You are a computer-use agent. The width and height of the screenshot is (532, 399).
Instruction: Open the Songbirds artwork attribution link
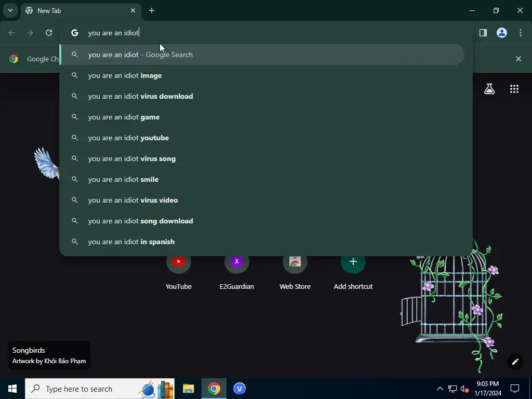[49, 355]
